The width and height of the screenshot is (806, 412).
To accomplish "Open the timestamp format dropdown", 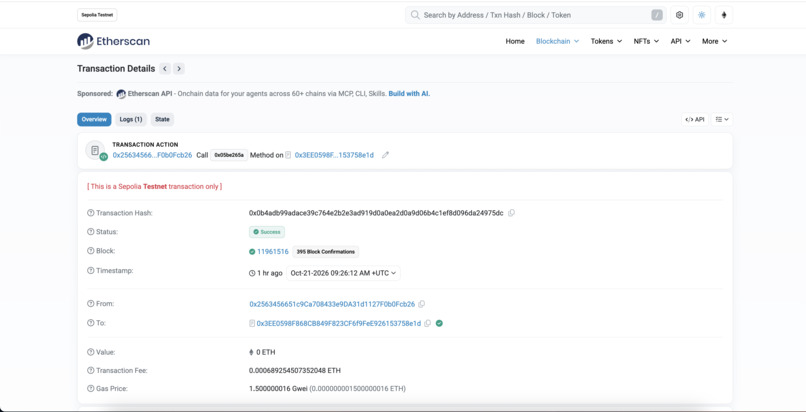I will pos(343,273).
